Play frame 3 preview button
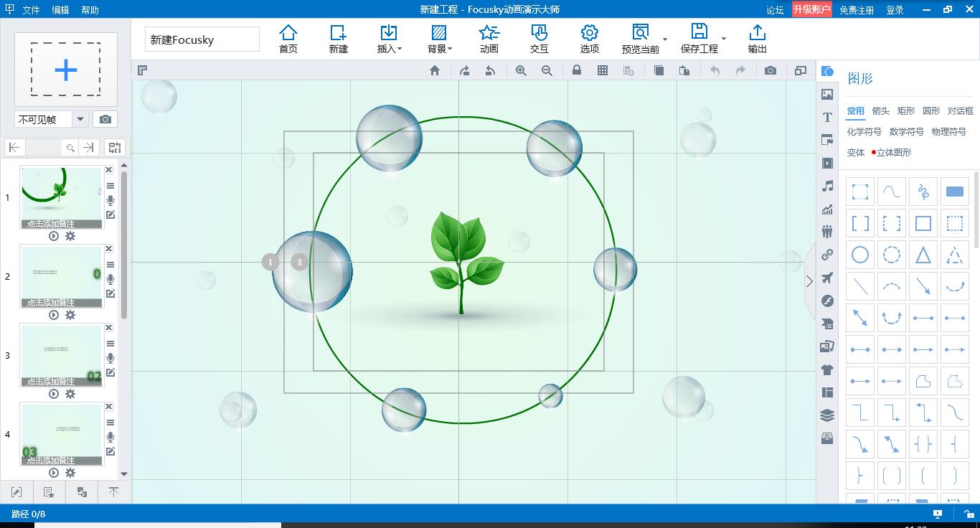Image resolution: width=980 pixels, height=528 pixels. click(x=54, y=394)
